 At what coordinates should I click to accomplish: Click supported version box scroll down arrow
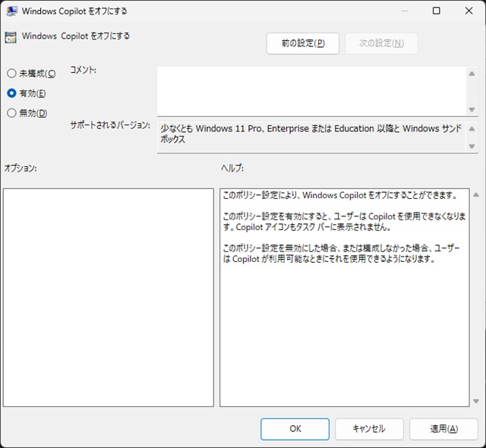point(472,147)
